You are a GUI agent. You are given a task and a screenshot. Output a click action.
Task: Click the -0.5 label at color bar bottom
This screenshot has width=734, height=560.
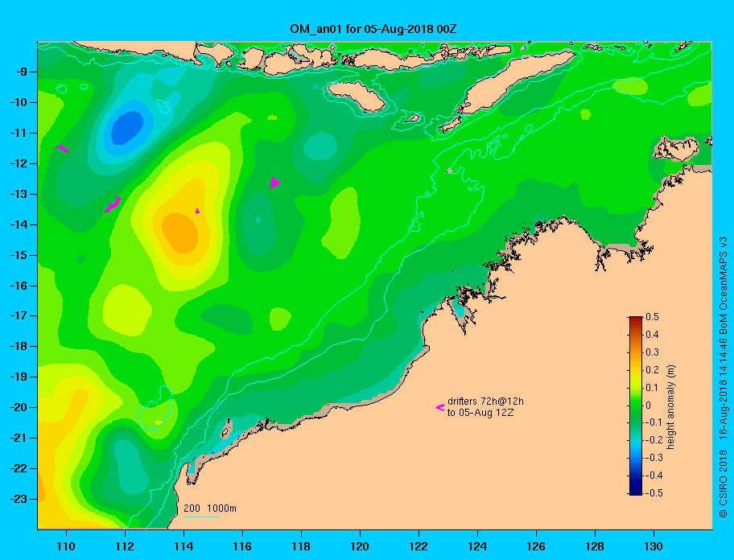pos(654,493)
